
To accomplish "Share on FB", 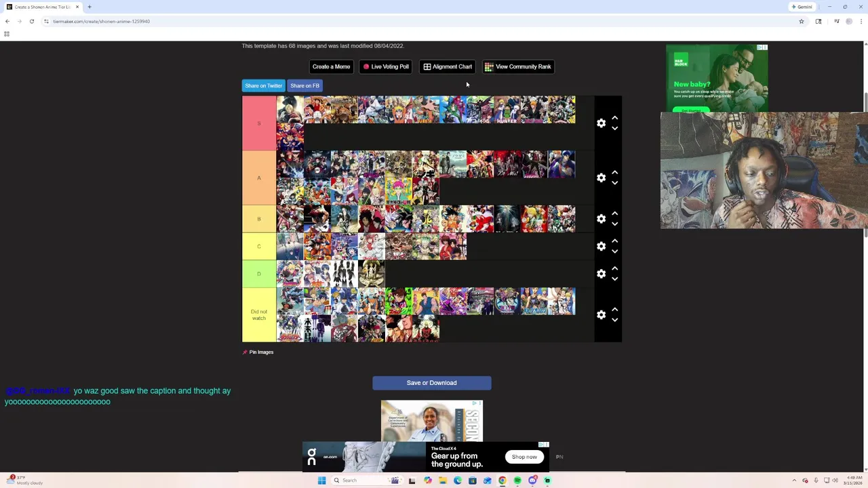I will [x=304, y=85].
